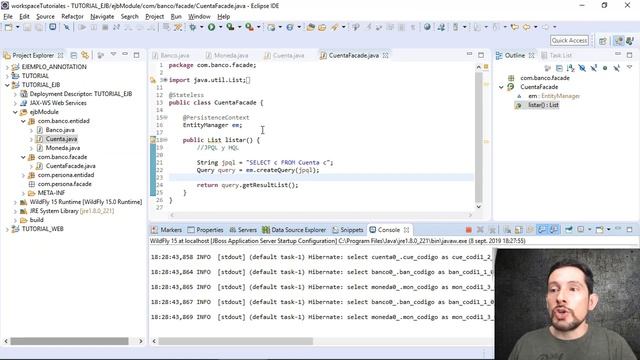Click the Debug bug icon in toolbar
This screenshot has width=640, height=360.
click(x=192, y=27)
